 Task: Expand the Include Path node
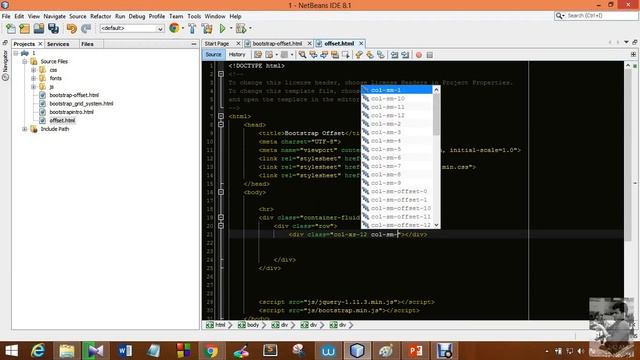tap(25, 129)
